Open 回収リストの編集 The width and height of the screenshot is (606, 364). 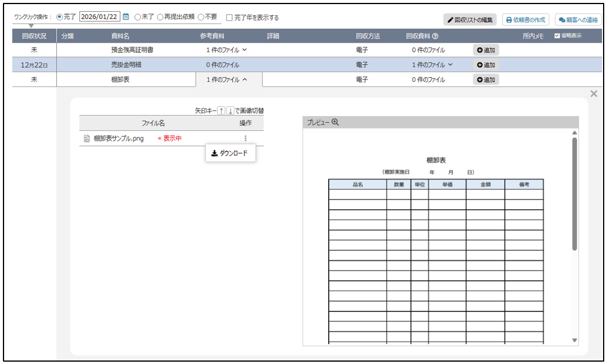point(470,20)
